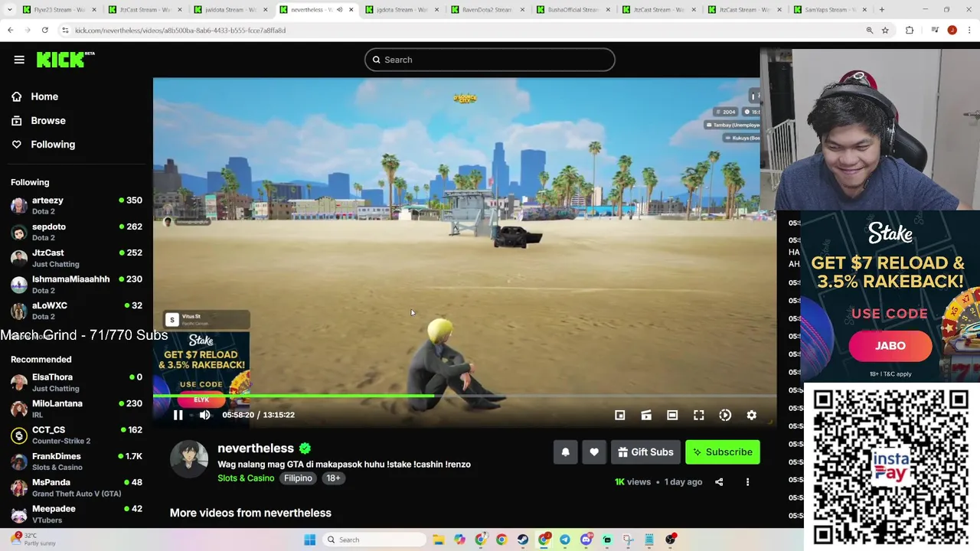Open File Explorer from taskbar
This screenshot has height=551, width=980.
[x=439, y=540]
